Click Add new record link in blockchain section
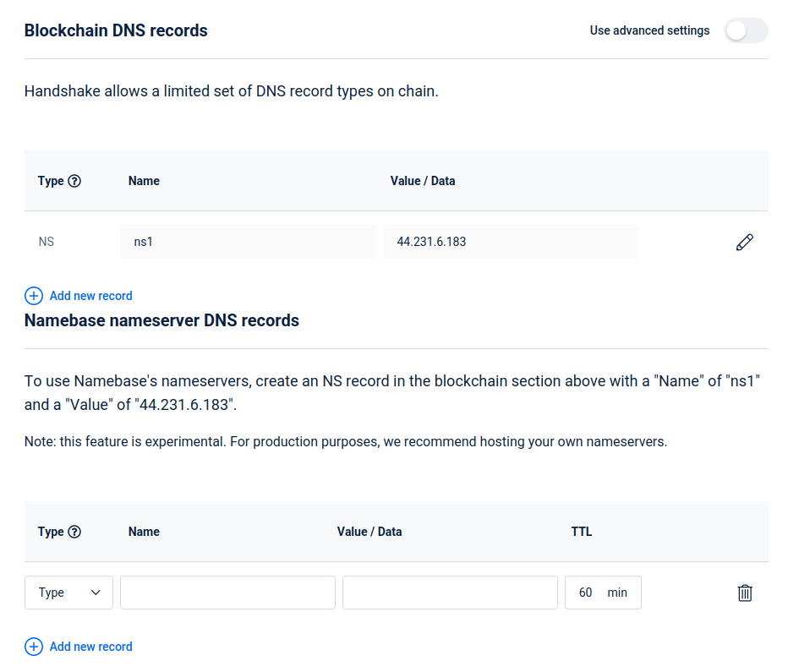The height and width of the screenshot is (672, 788). click(x=90, y=296)
